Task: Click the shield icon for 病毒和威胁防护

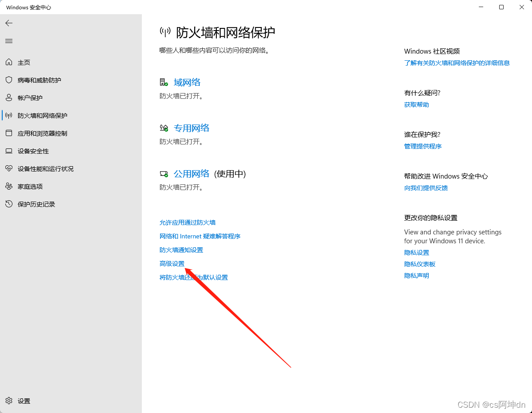Action: pyautogui.click(x=9, y=80)
